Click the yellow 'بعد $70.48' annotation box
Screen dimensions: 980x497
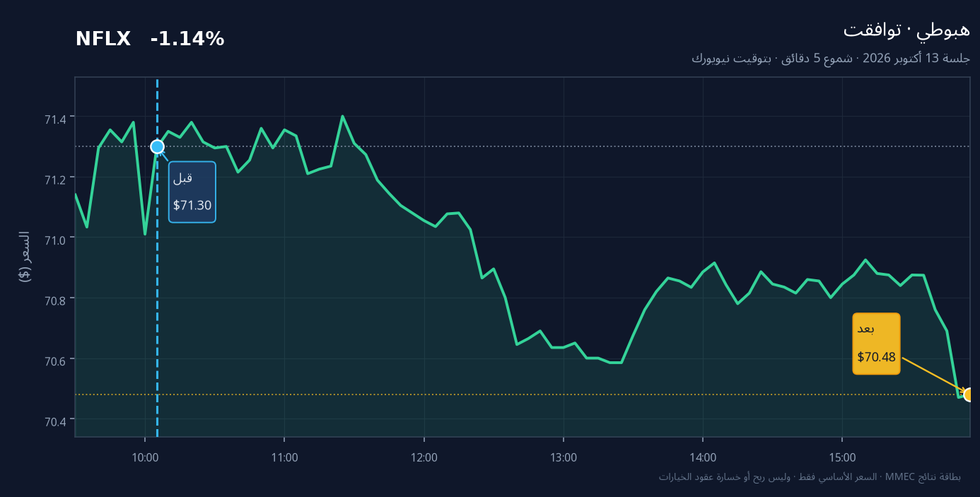click(876, 344)
